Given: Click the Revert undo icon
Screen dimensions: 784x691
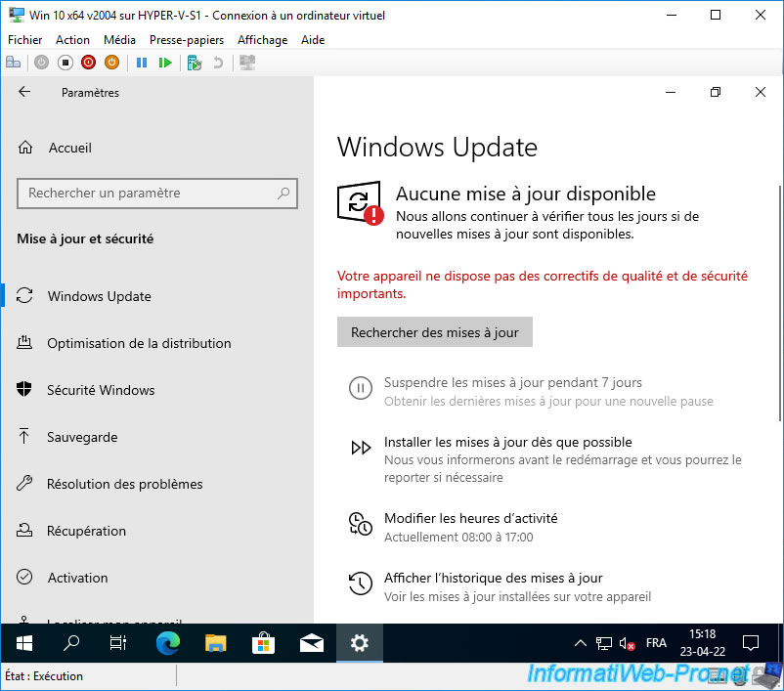Looking at the screenshot, I should [x=217, y=63].
